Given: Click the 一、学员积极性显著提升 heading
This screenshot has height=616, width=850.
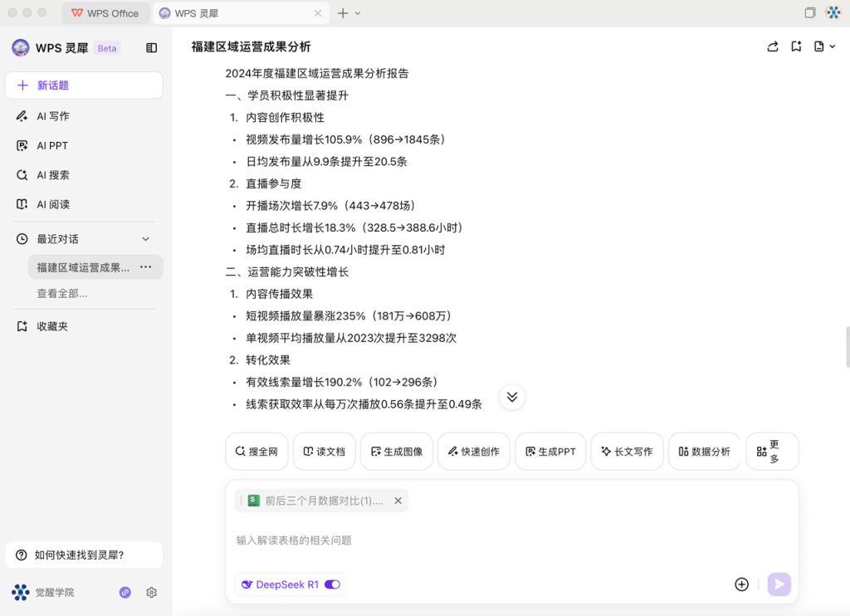Looking at the screenshot, I should click(x=286, y=95).
